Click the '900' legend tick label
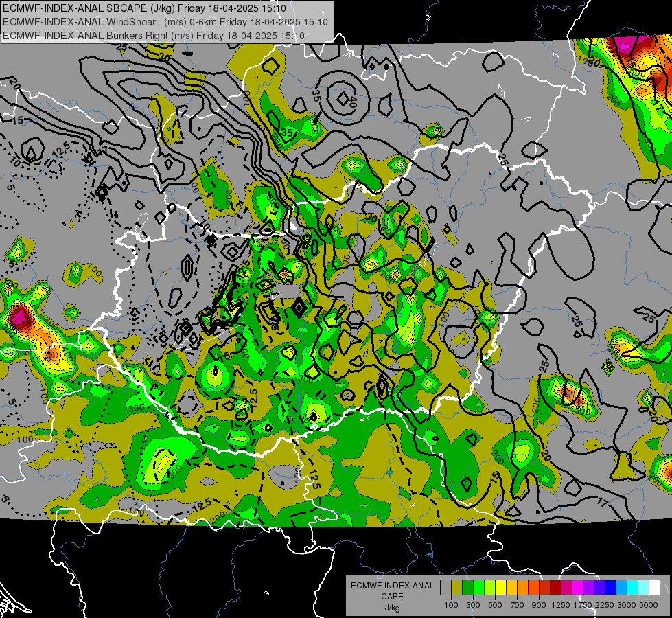This screenshot has height=618, width=672. (539, 605)
